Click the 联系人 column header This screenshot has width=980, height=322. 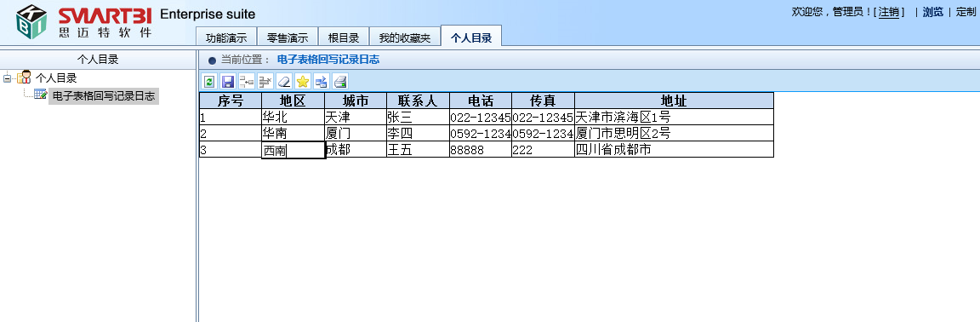point(419,101)
